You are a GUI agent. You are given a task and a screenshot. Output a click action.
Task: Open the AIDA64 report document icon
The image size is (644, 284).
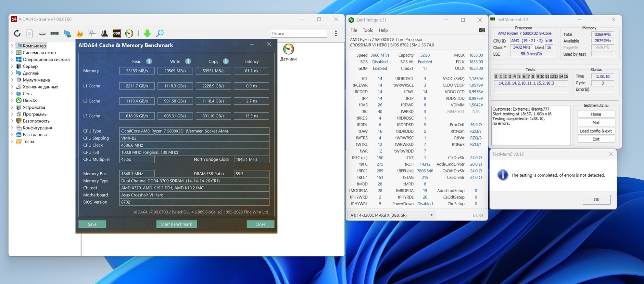[x=30, y=33]
